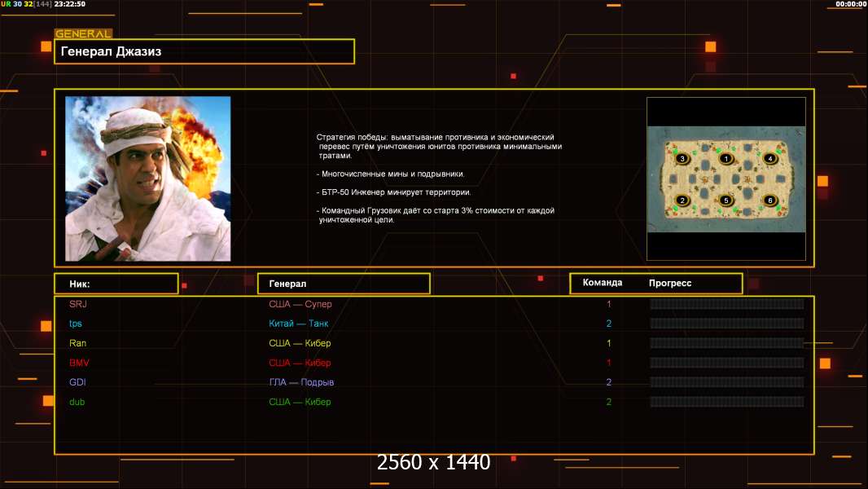Click team number 1 in SRJ's row
The width and height of the screenshot is (868, 489).
pos(608,304)
